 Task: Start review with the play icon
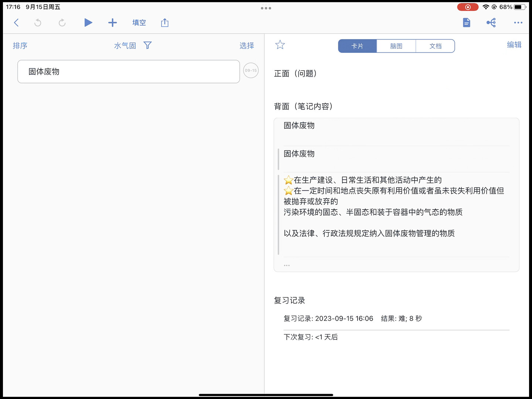click(88, 23)
